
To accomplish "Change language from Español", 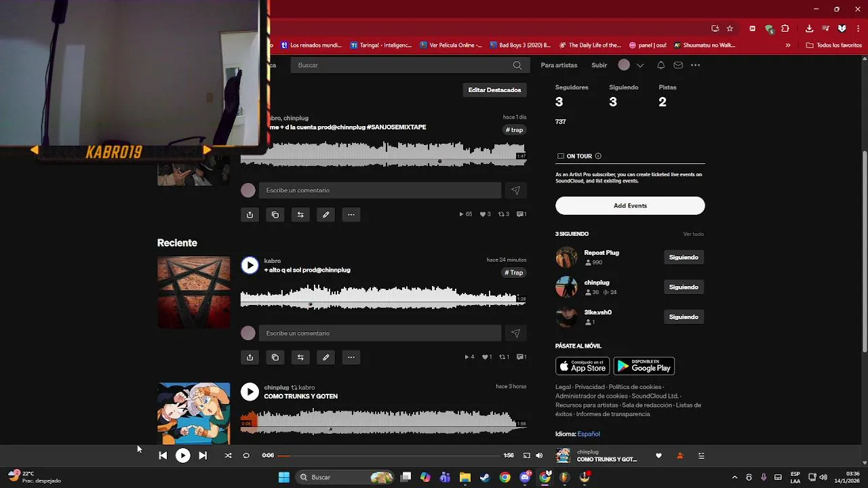I will tap(589, 434).
